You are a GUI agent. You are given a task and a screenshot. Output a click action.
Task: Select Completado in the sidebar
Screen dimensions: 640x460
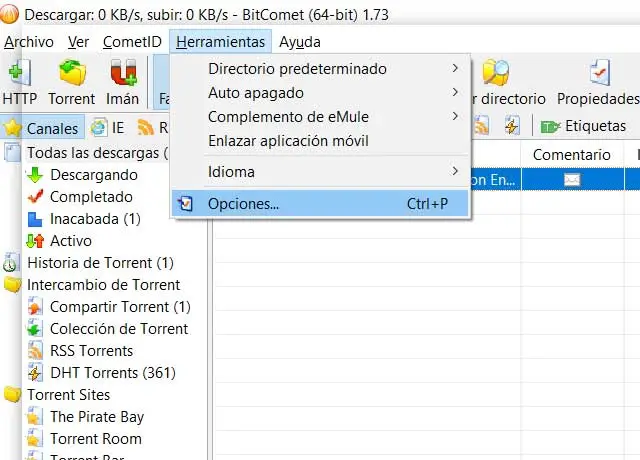91,197
